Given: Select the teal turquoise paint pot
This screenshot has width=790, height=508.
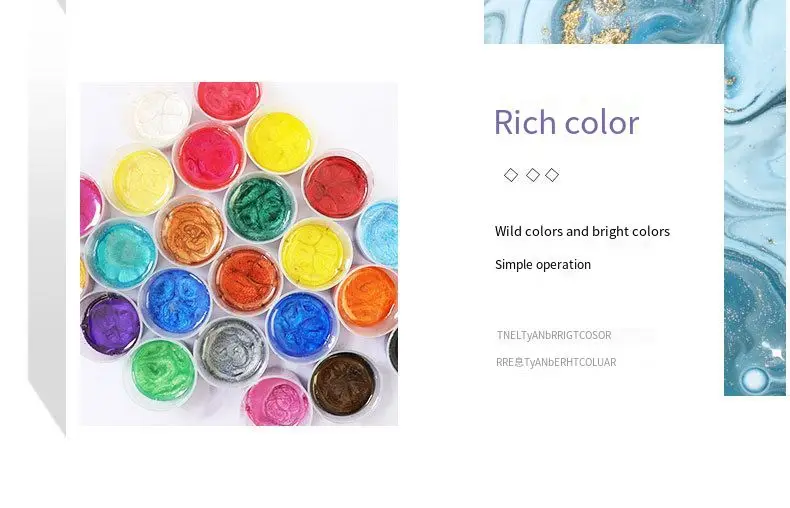Looking at the screenshot, I should [x=121, y=253].
